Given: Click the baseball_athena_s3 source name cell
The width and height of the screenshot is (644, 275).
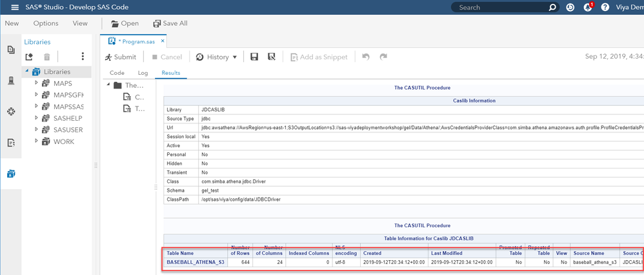Looking at the screenshot, I should [x=594, y=262].
